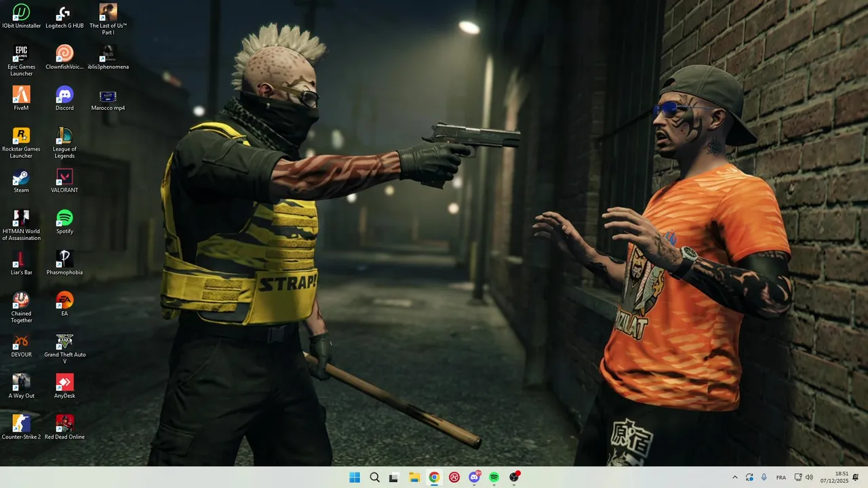Click the Epic Games Launcher icon
This screenshot has width=868, height=488.
(x=21, y=61)
